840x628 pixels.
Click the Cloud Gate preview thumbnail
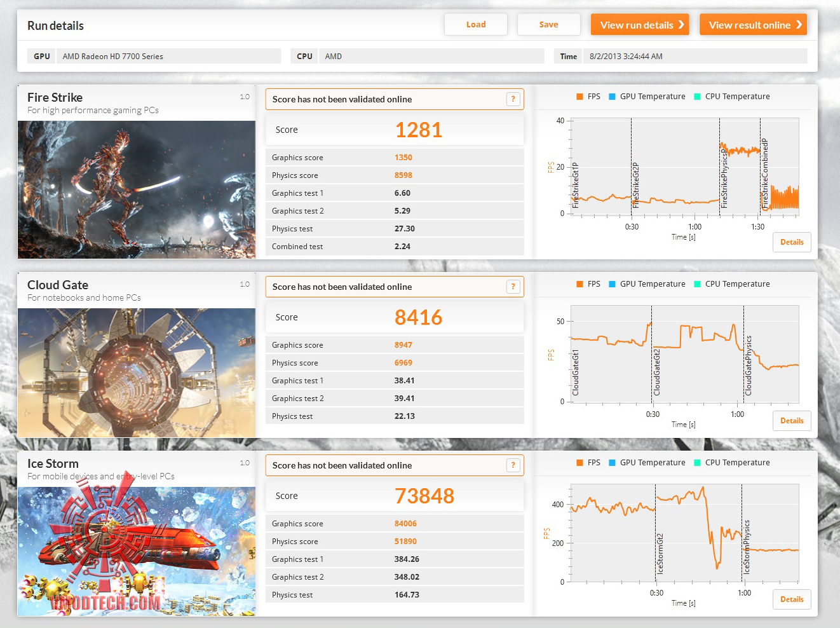[137, 372]
